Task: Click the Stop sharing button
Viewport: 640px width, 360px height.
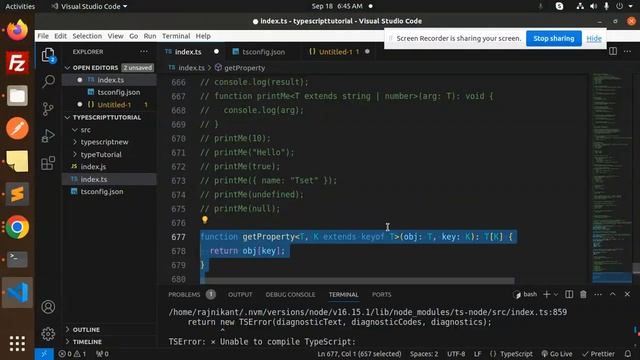Action: pyautogui.click(x=553, y=38)
